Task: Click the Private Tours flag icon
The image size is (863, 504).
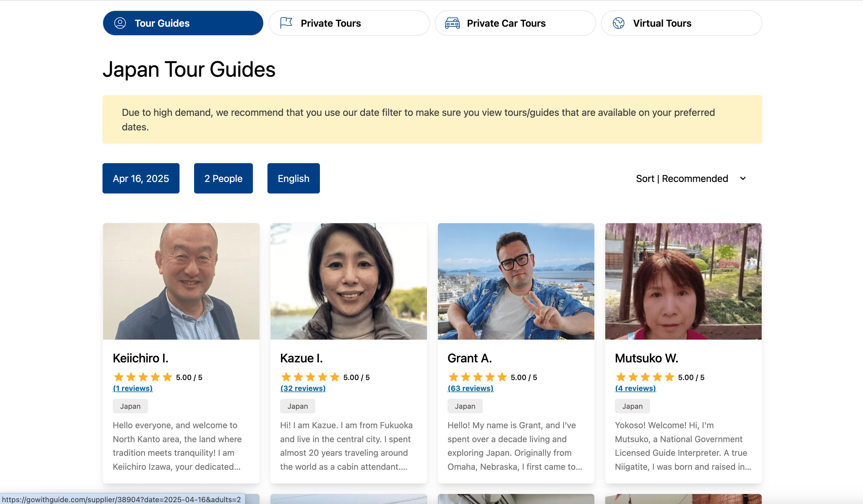Action: (286, 23)
